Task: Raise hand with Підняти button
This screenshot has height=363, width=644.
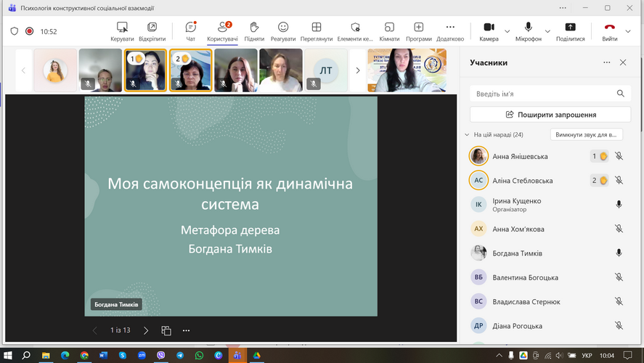Action: pos(254,31)
